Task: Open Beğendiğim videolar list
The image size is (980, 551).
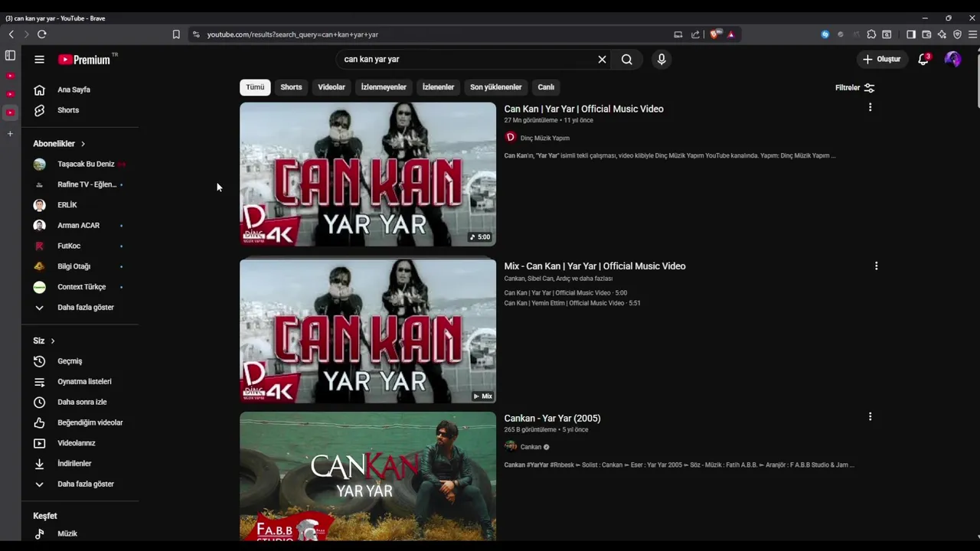Action: click(x=80, y=422)
